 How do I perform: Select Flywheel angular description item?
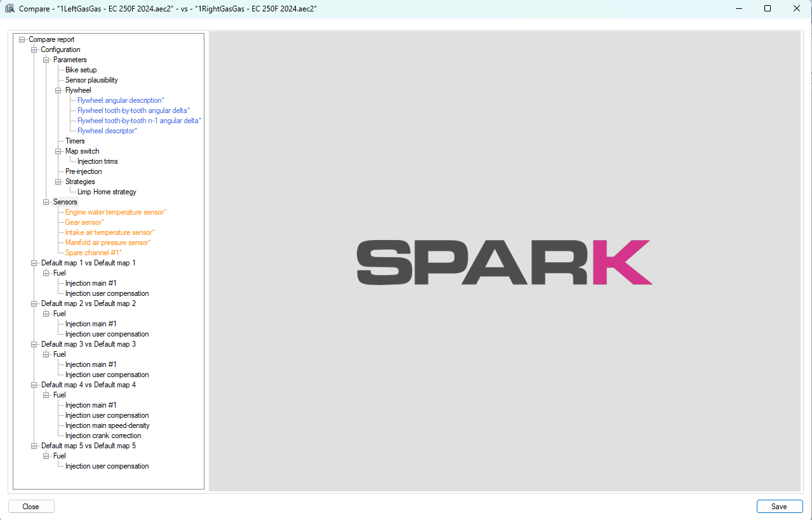click(121, 100)
